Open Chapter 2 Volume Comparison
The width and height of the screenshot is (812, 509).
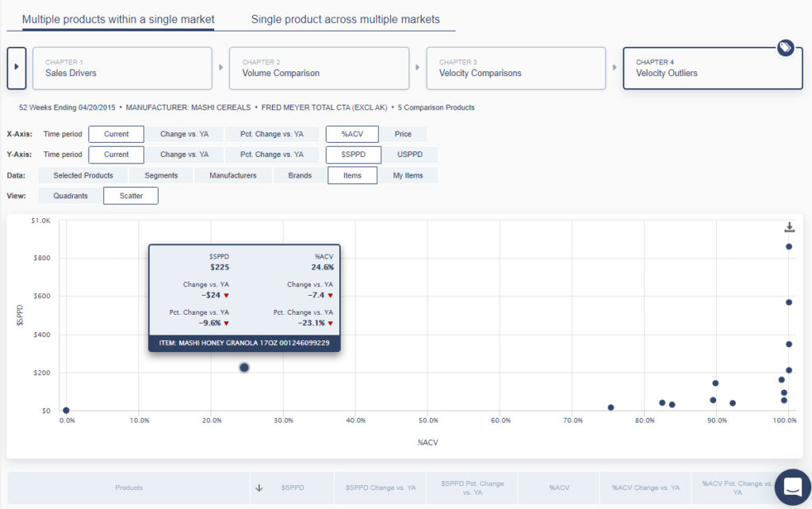pos(319,68)
